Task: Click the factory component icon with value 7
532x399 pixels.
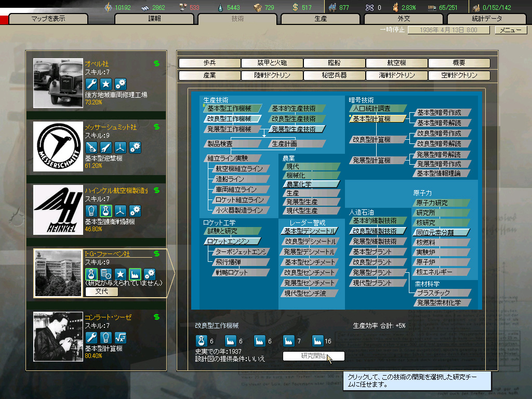Action: pos(289,341)
